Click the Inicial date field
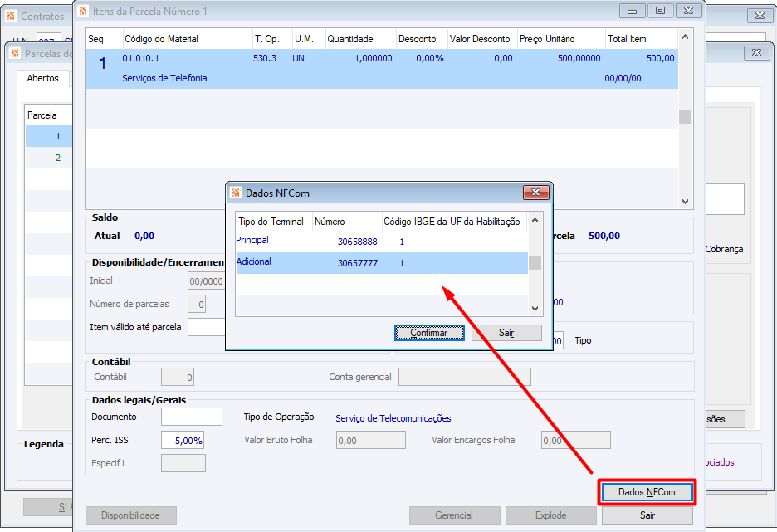 pos(207,281)
